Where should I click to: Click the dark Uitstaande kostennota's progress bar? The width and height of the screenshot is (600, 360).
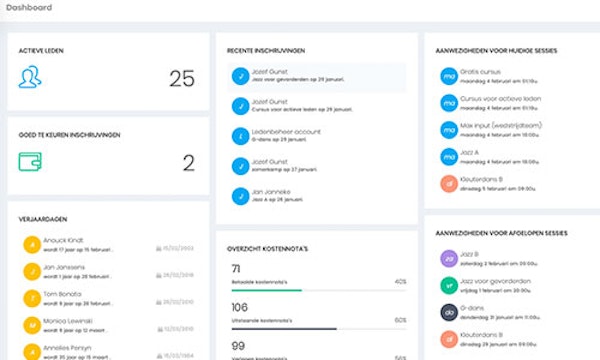(284, 329)
